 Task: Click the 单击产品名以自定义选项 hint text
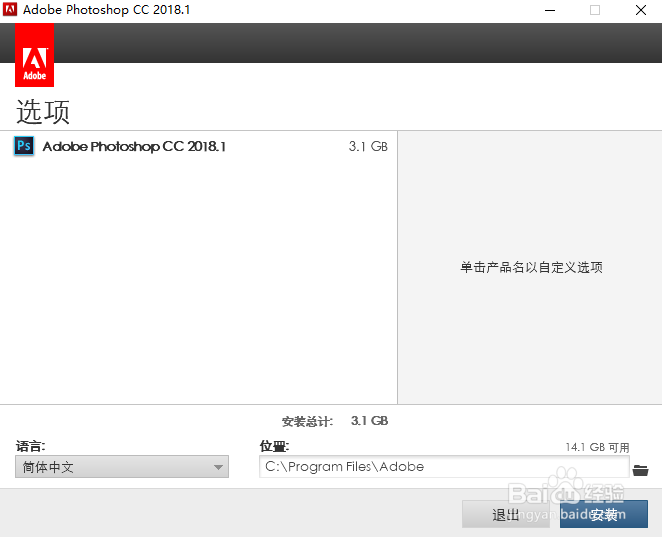pyautogui.click(x=532, y=267)
